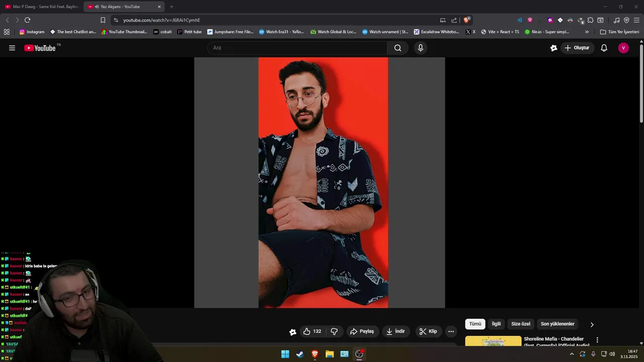
Task: Like the video with 132 likes
Action: point(312,331)
